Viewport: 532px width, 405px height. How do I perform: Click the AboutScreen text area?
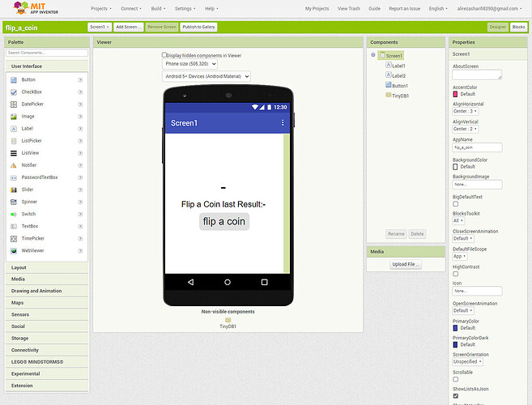click(x=477, y=75)
